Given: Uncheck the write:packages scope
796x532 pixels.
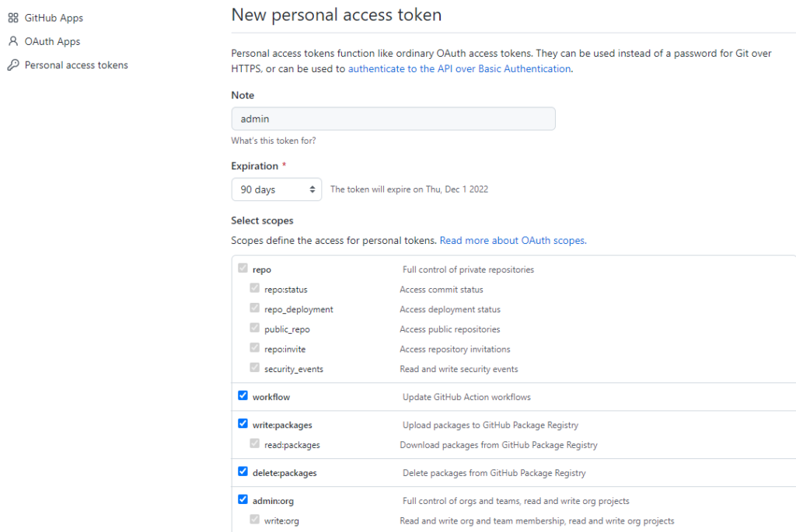Looking at the screenshot, I should click(243, 424).
